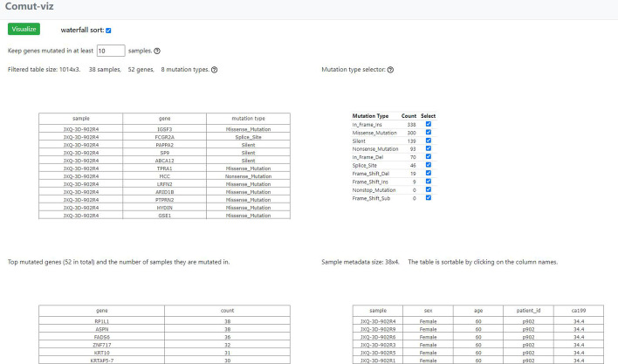The width and height of the screenshot is (618, 364).
Task: Toggle the Nonstop_Mutation checkbox
Action: click(x=428, y=190)
